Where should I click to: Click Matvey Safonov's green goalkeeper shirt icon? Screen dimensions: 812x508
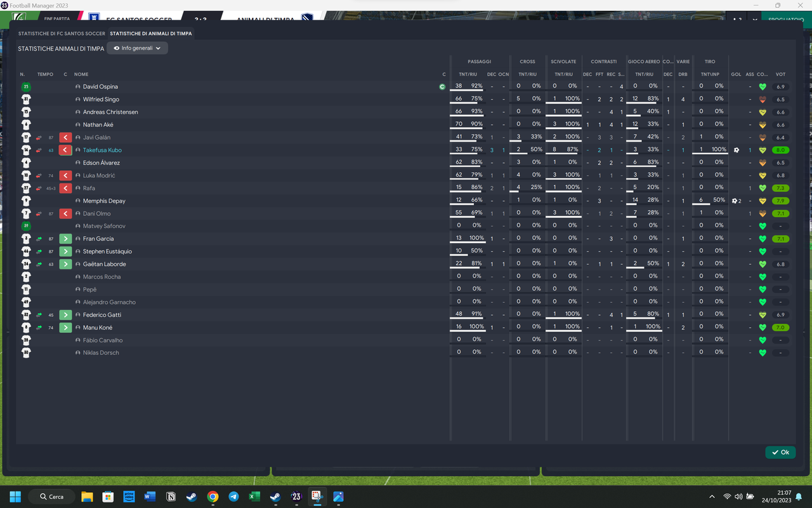[x=26, y=226]
